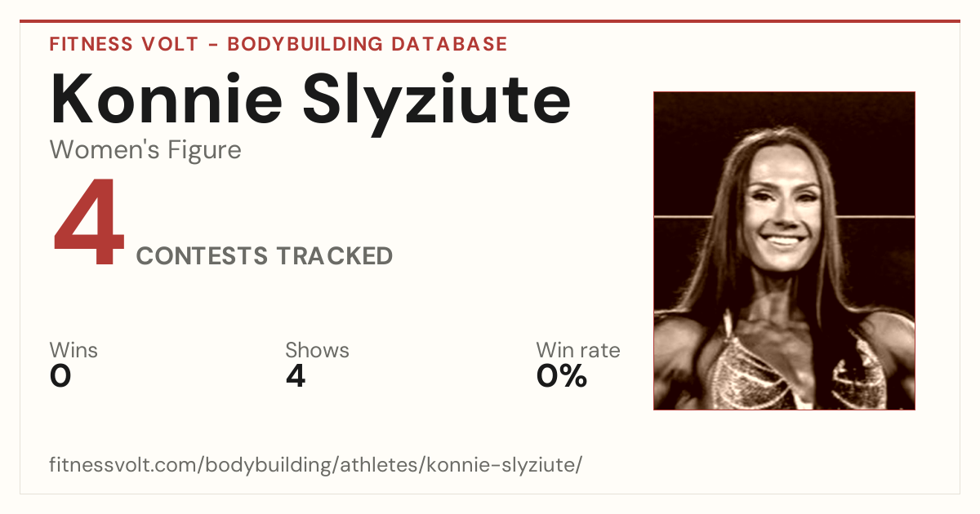Click the dash separator in header text
This screenshot has height=514, width=980.
point(212,45)
